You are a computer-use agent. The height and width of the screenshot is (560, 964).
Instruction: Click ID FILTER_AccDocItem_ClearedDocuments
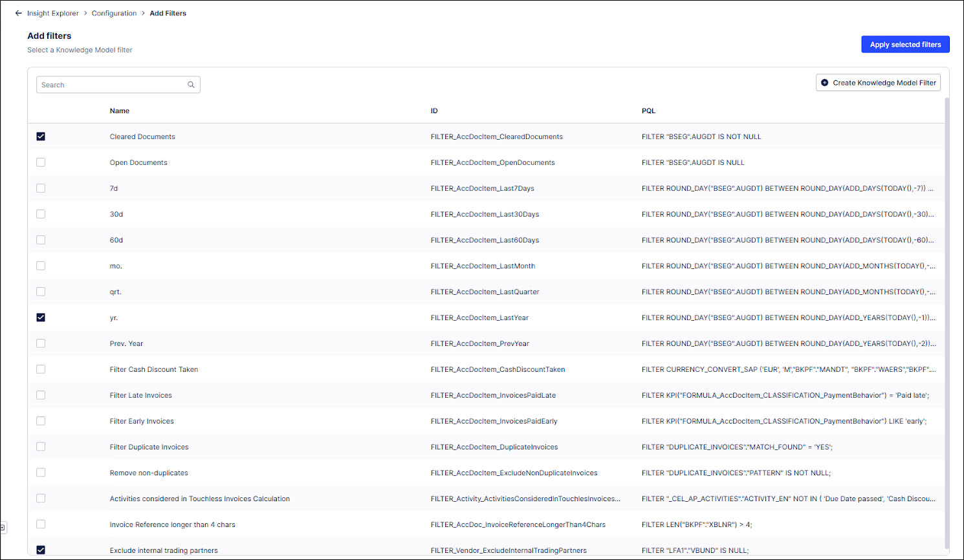click(497, 136)
